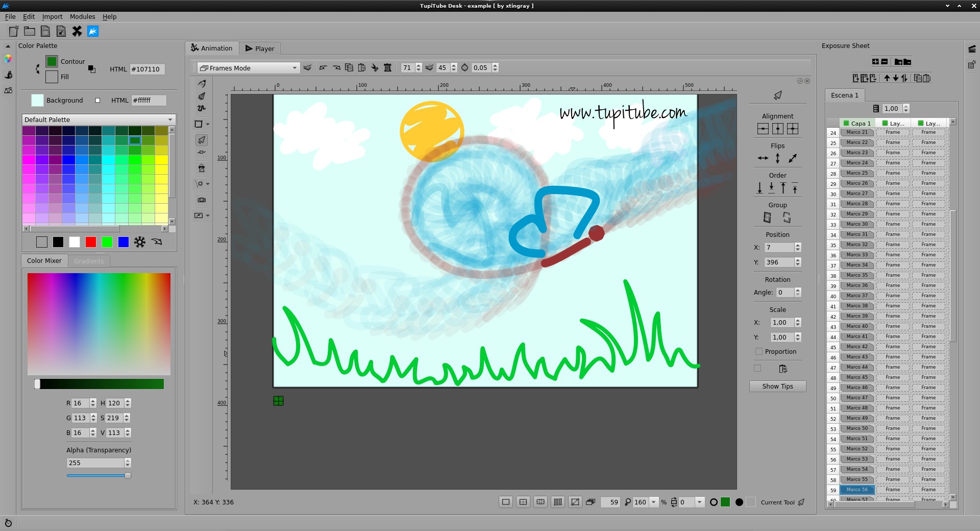Click the Show Tips button
980x531 pixels.
click(x=777, y=387)
